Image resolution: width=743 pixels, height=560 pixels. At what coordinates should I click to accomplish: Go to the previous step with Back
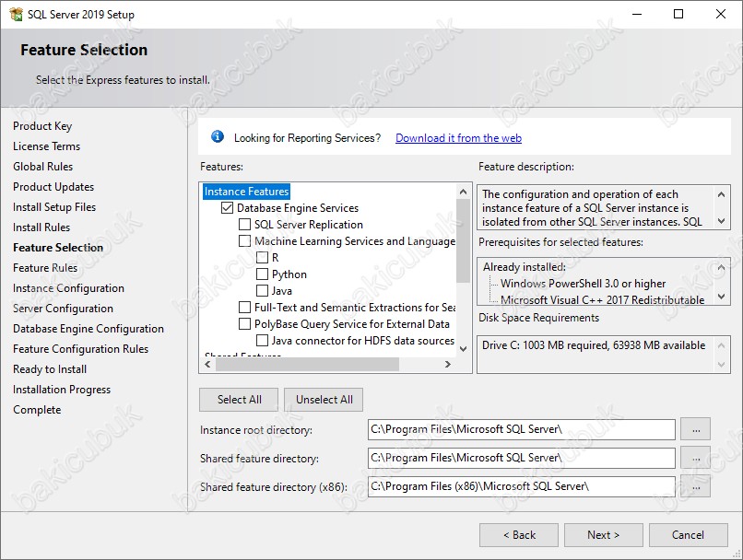519,535
